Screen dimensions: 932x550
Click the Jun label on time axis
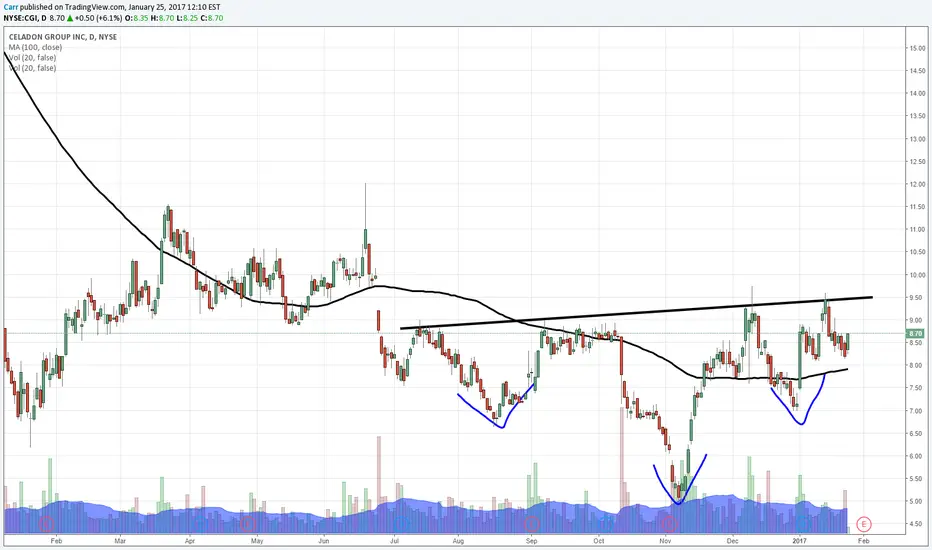(324, 541)
